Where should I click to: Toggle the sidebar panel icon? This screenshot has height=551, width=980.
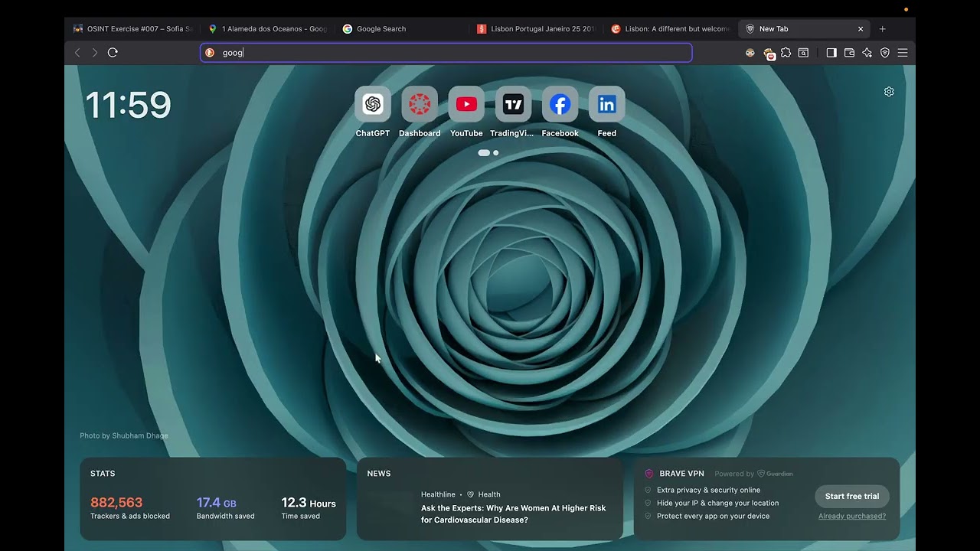point(831,53)
